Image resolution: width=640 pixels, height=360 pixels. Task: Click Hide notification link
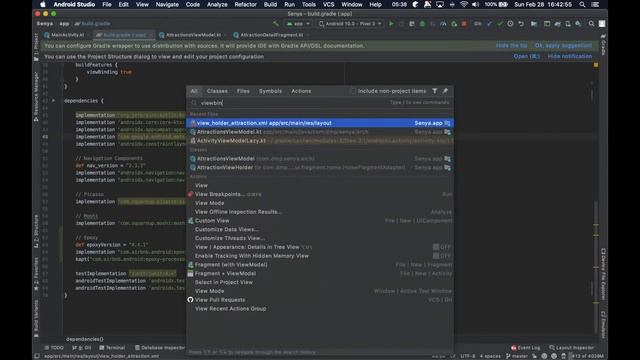pyautogui.click(x=570, y=56)
